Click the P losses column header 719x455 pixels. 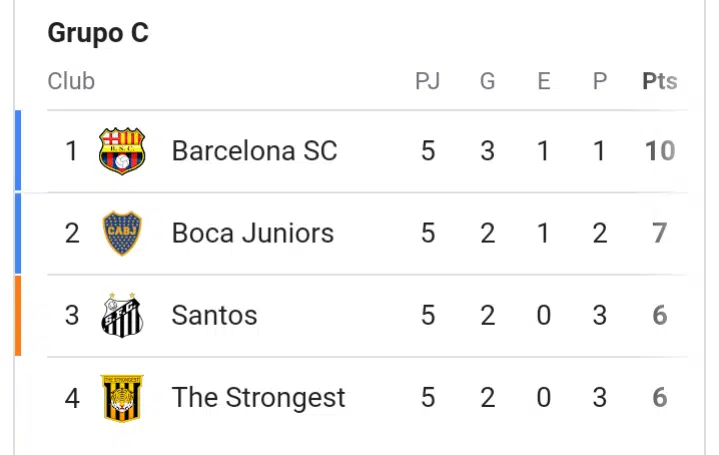pos(600,81)
